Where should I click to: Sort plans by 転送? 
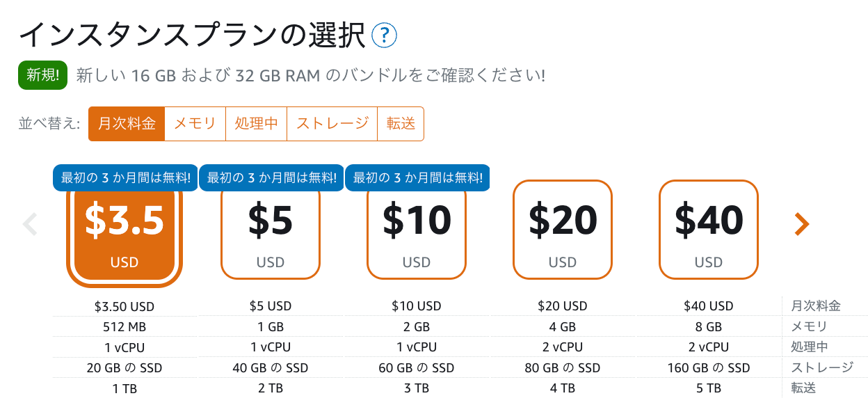[x=401, y=124]
